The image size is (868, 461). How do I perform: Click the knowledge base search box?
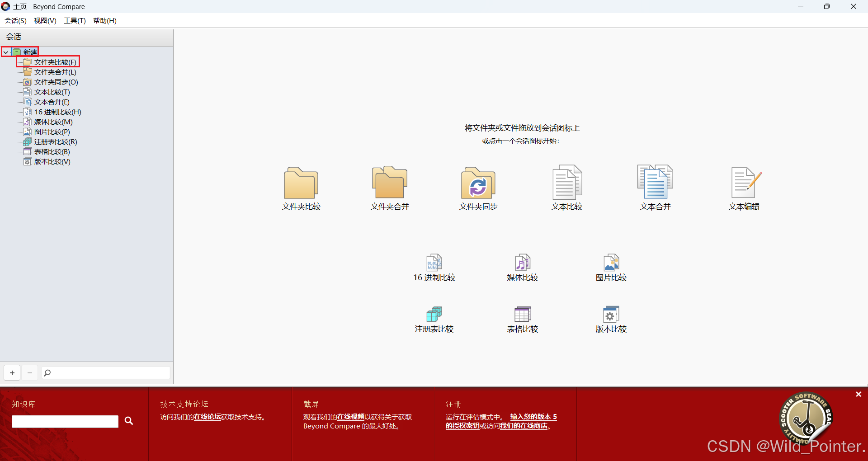coord(65,421)
